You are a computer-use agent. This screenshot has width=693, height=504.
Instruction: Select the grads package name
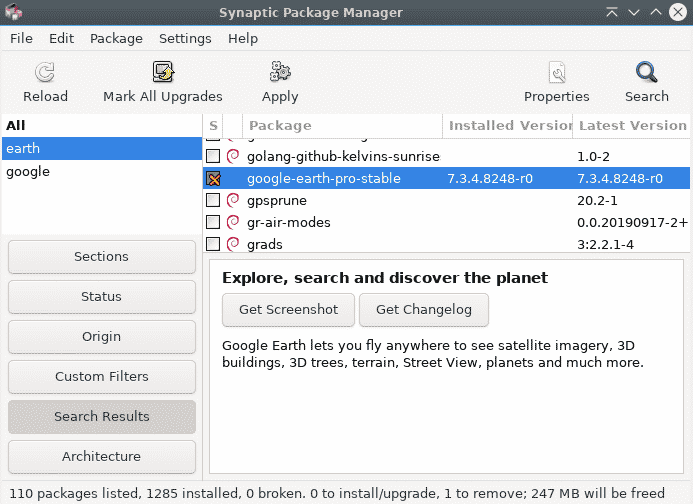[264, 244]
